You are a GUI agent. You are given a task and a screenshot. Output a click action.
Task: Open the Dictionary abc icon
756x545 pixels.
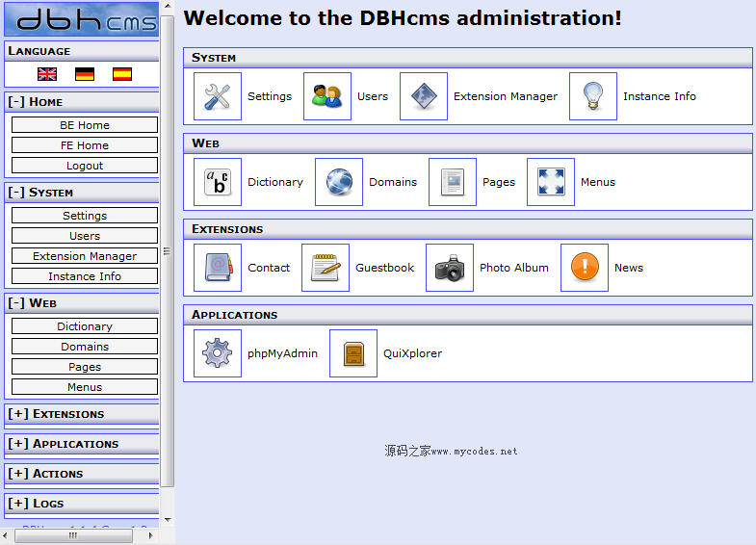tap(218, 182)
